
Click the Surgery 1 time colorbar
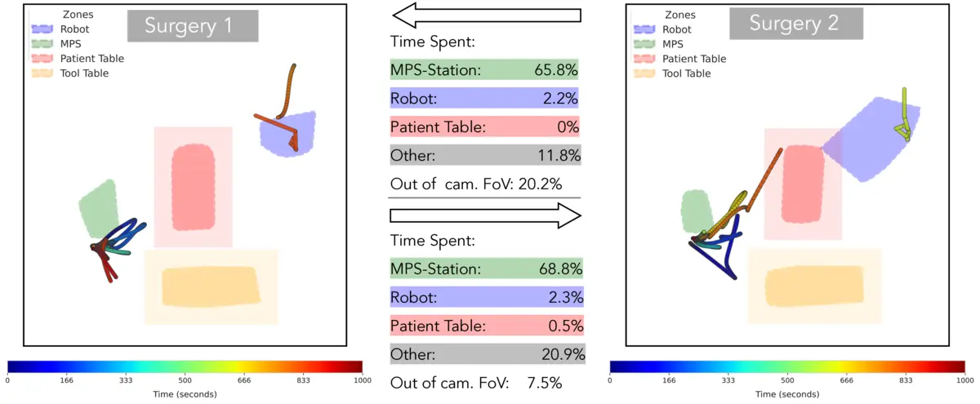[x=185, y=366]
